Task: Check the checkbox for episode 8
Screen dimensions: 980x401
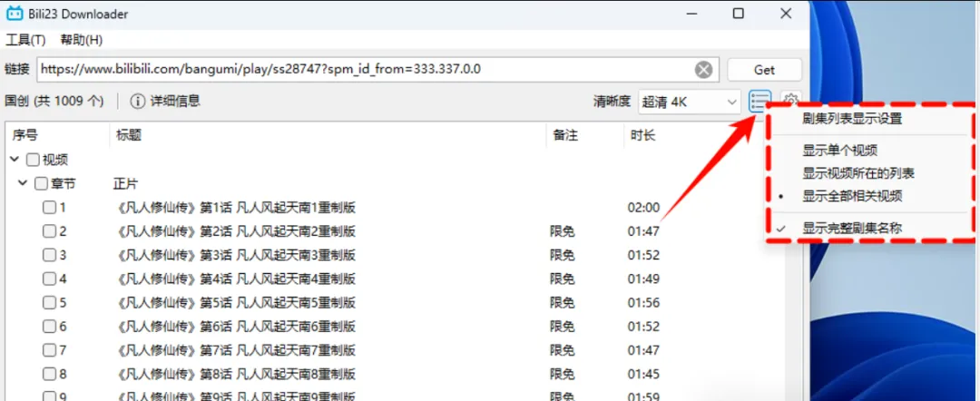Action: tap(49, 374)
